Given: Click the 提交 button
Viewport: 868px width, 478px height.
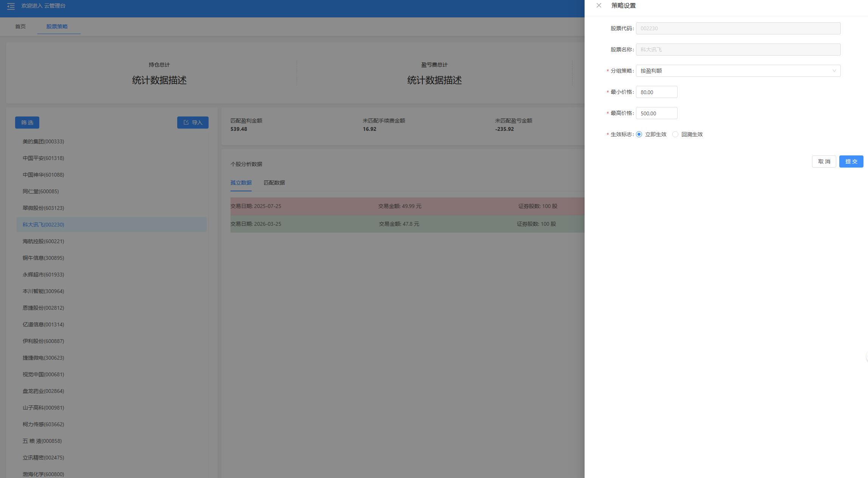Looking at the screenshot, I should 851,161.
